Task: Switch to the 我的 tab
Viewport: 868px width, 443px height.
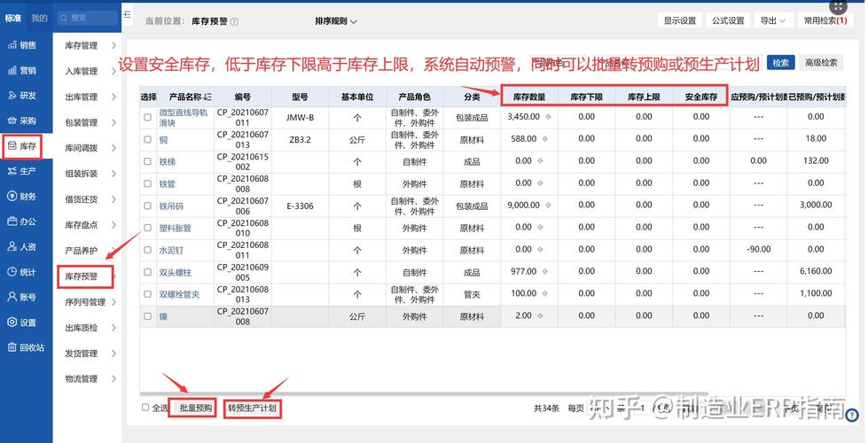Action: pyautogui.click(x=39, y=19)
